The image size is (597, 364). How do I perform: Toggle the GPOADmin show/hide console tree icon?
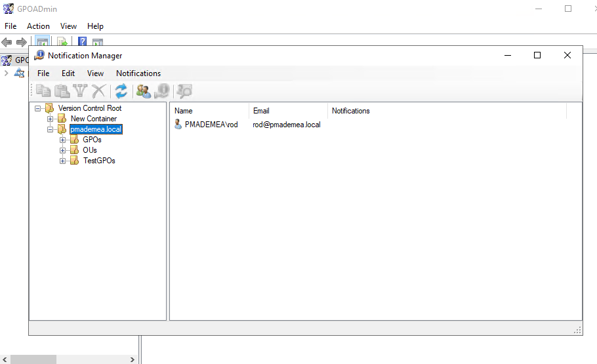point(42,41)
